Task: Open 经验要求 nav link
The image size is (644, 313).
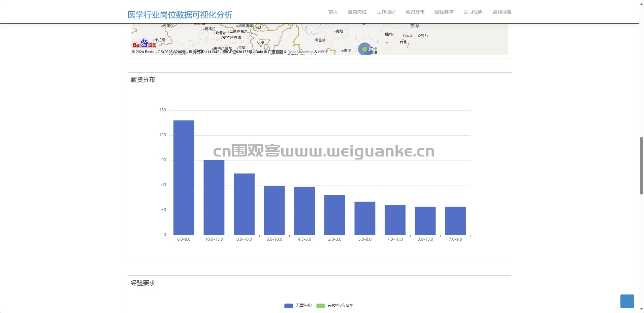Action: point(444,12)
